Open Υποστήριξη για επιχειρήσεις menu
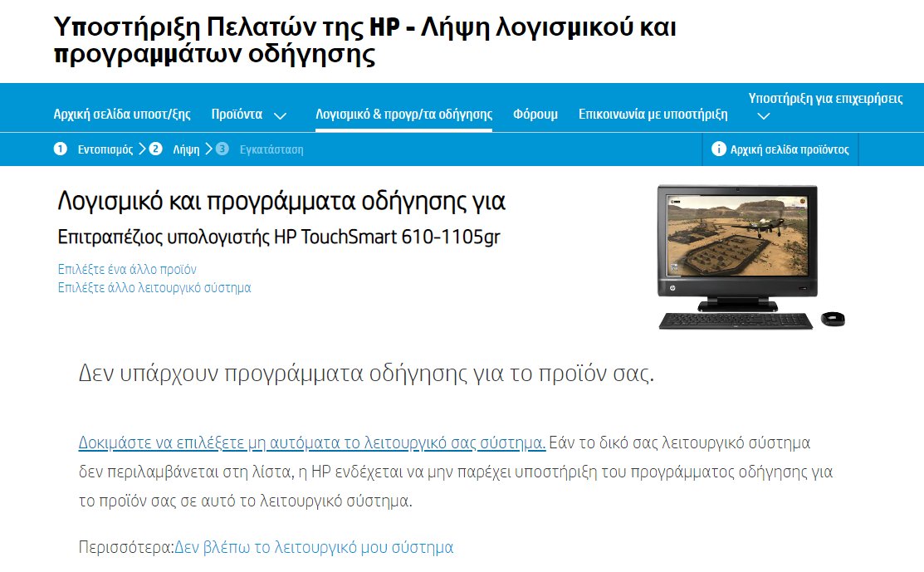 point(825,98)
